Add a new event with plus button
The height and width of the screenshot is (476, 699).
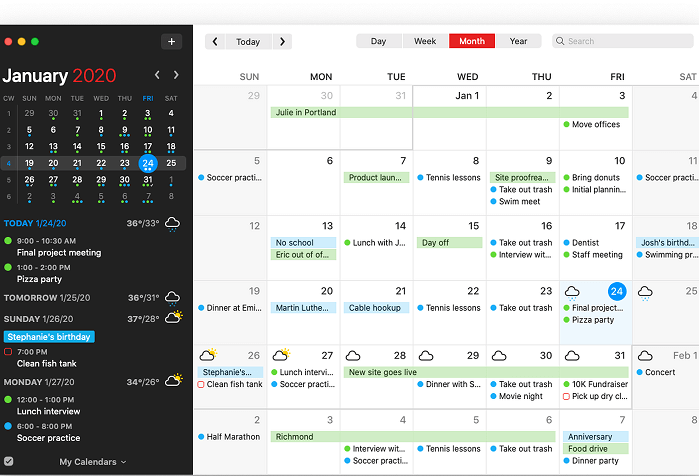pos(171,41)
